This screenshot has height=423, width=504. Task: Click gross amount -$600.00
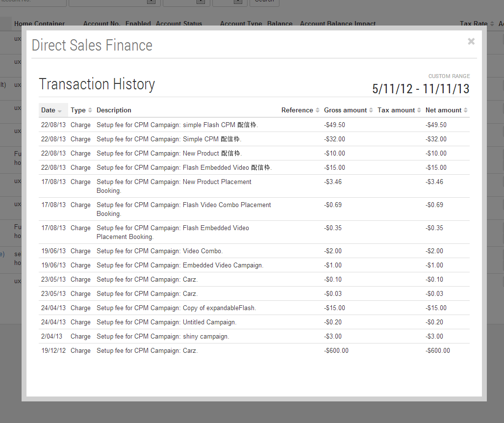(x=336, y=351)
